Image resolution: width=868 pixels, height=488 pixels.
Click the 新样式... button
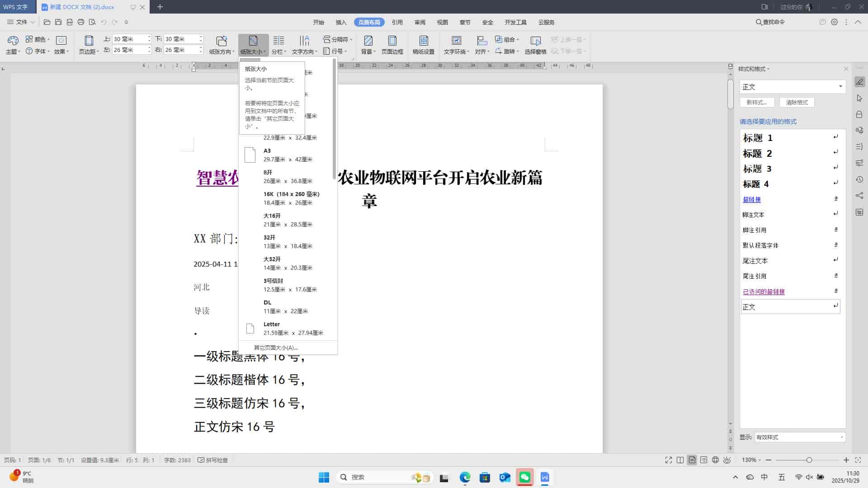pos(757,103)
